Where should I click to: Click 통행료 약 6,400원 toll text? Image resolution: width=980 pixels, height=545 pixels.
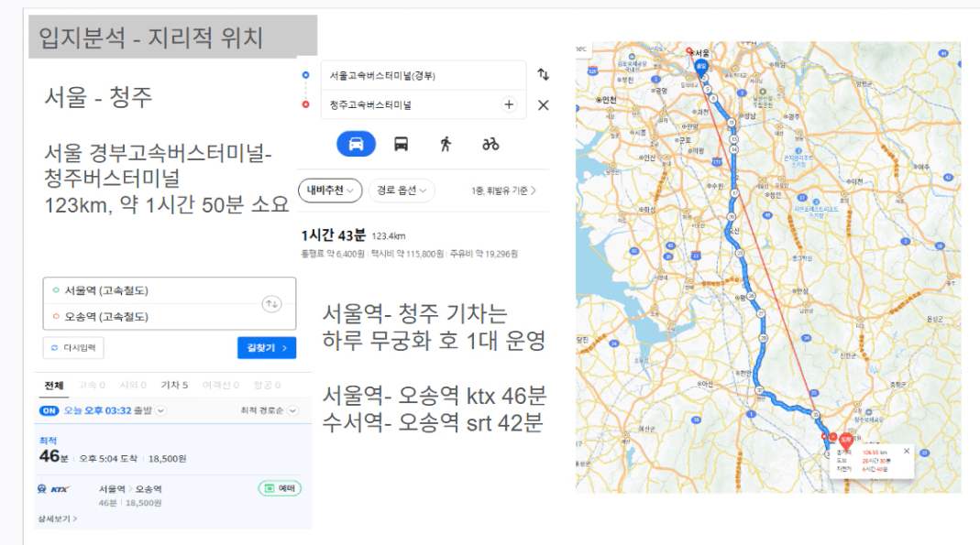pyautogui.click(x=333, y=254)
